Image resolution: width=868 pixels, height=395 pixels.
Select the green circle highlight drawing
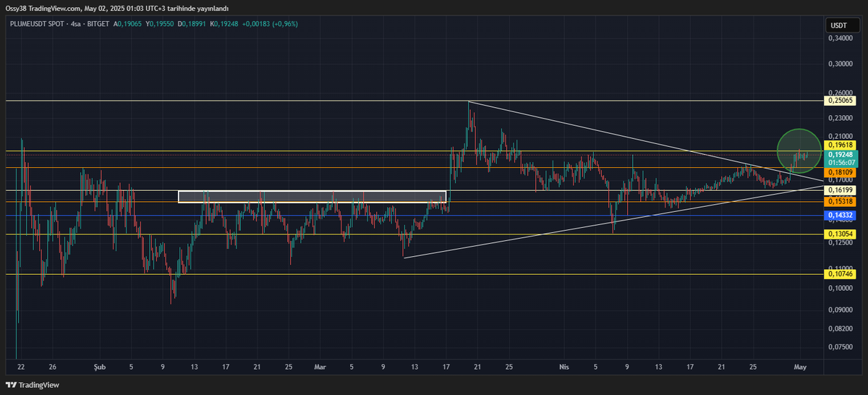point(800,150)
